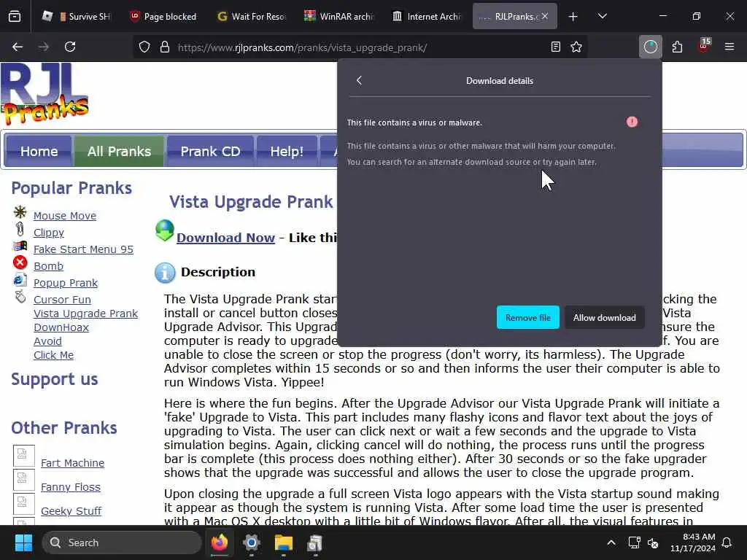Open the Firefox View icon

tap(15, 17)
